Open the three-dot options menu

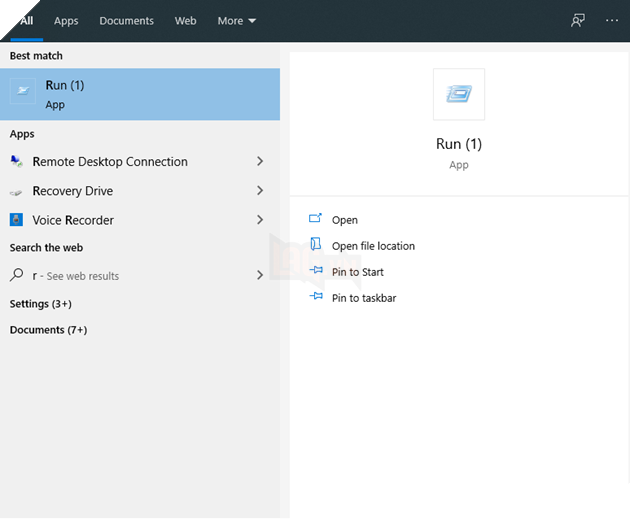click(612, 20)
